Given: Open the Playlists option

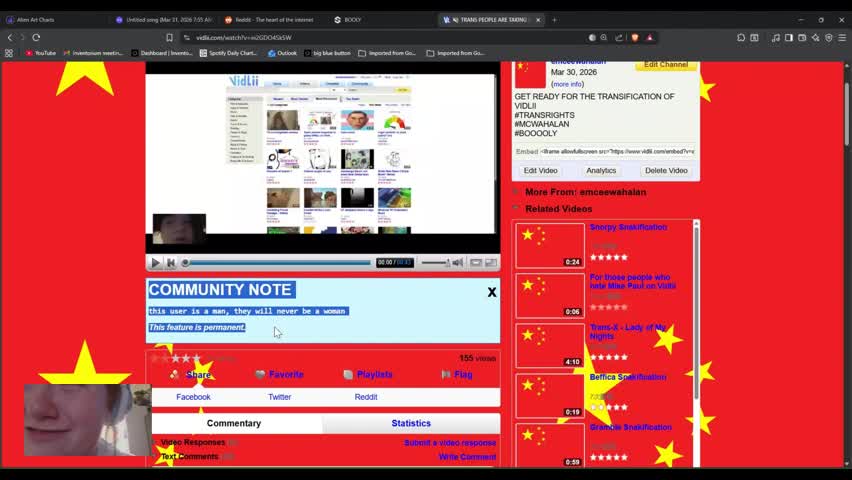Looking at the screenshot, I should (x=368, y=375).
